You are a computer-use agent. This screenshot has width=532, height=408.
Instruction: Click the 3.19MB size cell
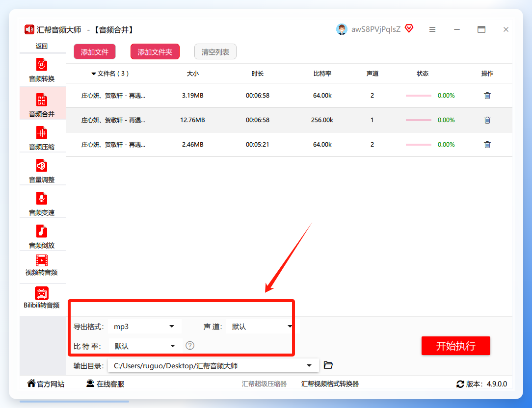(x=193, y=96)
